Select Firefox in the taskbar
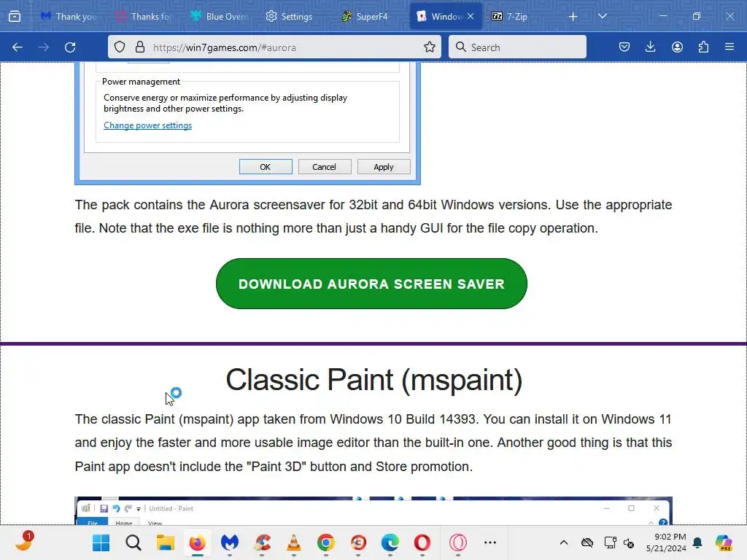This screenshot has width=747, height=560. [x=197, y=542]
